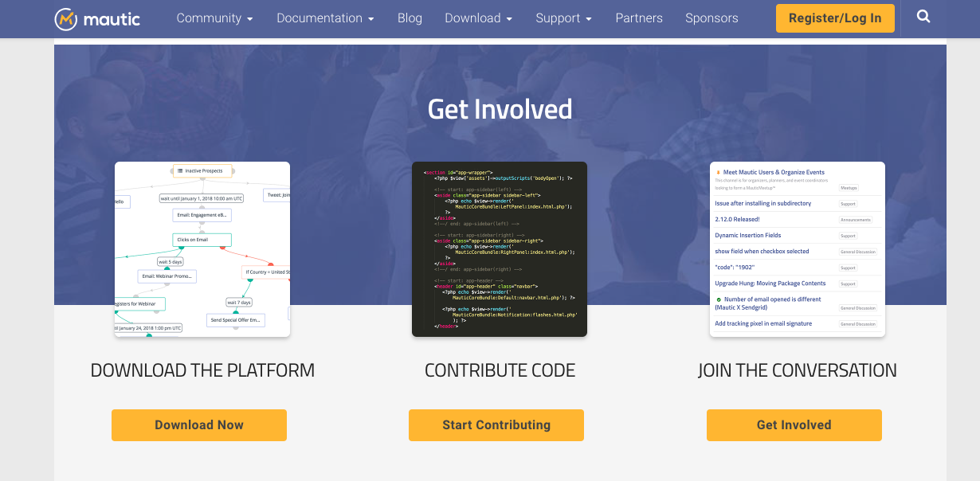Image resolution: width=980 pixels, height=481 pixels.
Task: Click the Mautic logo in header
Action: (x=97, y=18)
